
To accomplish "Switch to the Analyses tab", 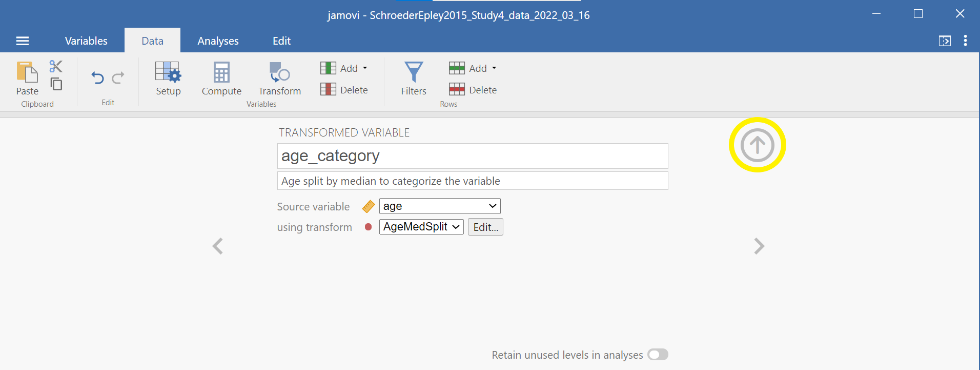I will tap(218, 41).
